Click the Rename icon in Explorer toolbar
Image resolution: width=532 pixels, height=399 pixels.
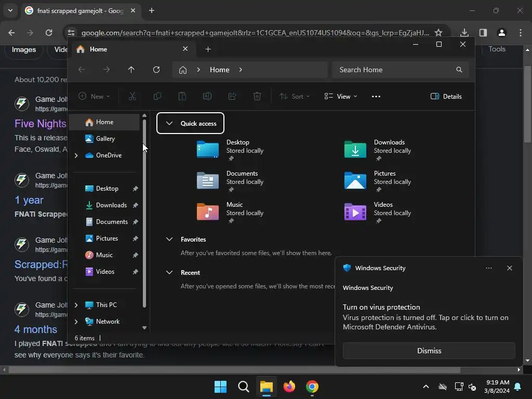tap(207, 96)
